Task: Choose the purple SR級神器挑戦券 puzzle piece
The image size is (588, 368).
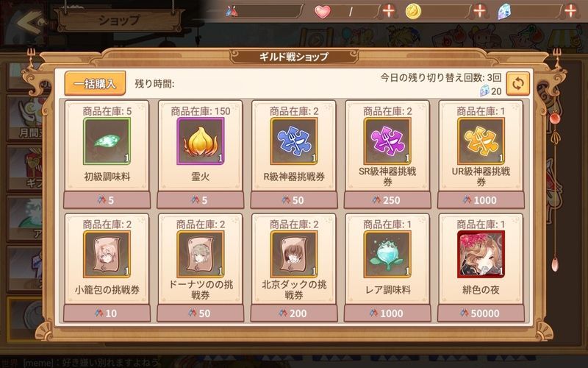Action: coord(387,141)
